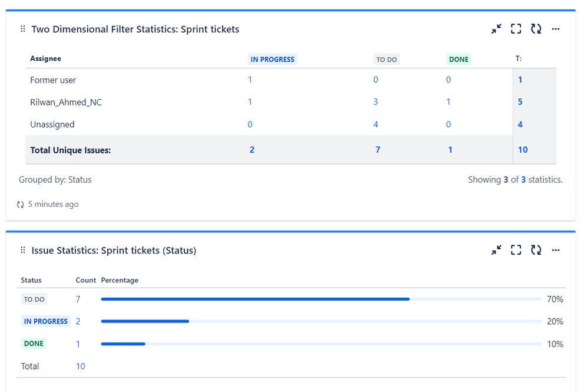This screenshot has height=392, width=588.
Task: Open In Progress count 2 in Issue Statistics
Action: pos(78,321)
